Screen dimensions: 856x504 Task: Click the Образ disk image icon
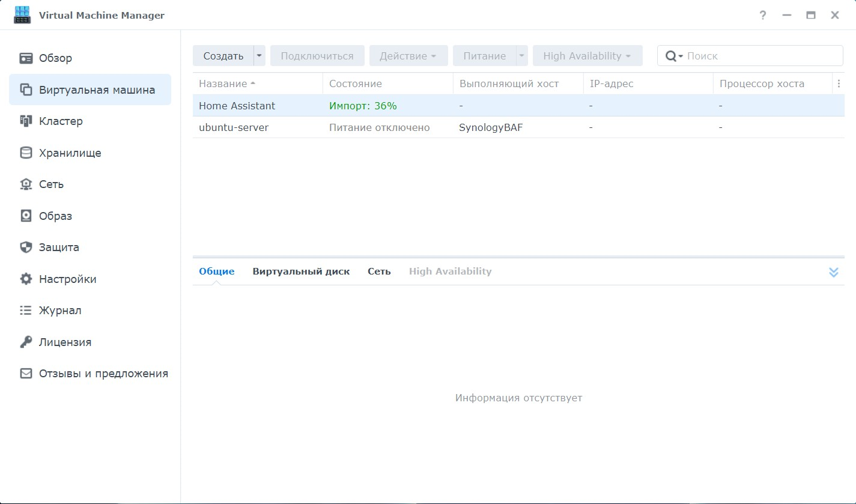coord(26,216)
